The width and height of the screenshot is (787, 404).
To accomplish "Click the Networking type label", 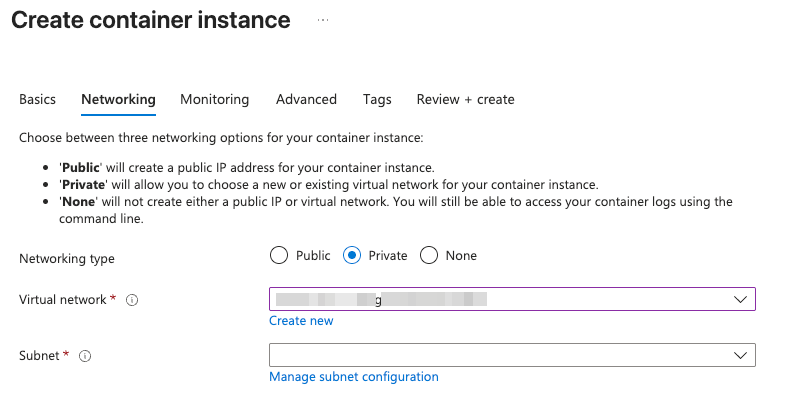I will (67, 259).
